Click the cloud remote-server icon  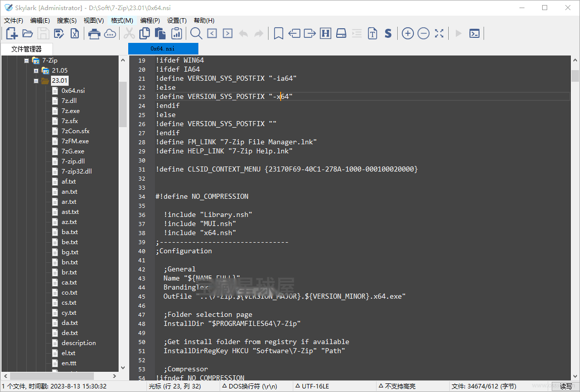[x=110, y=34]
